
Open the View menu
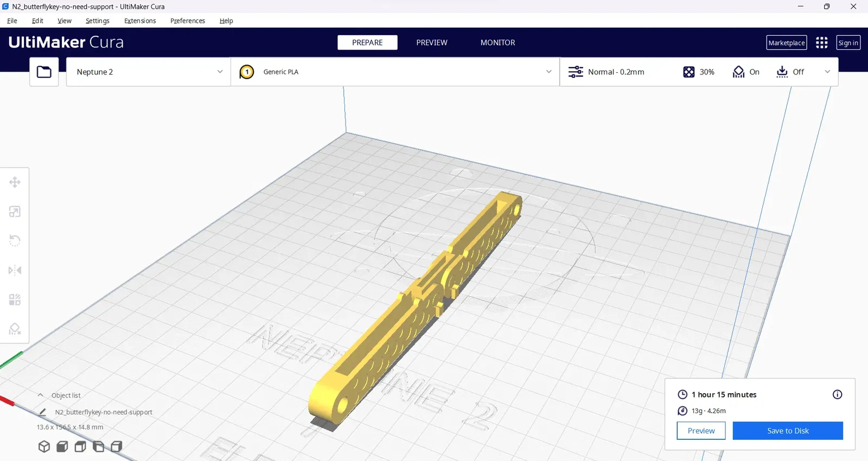65,21
